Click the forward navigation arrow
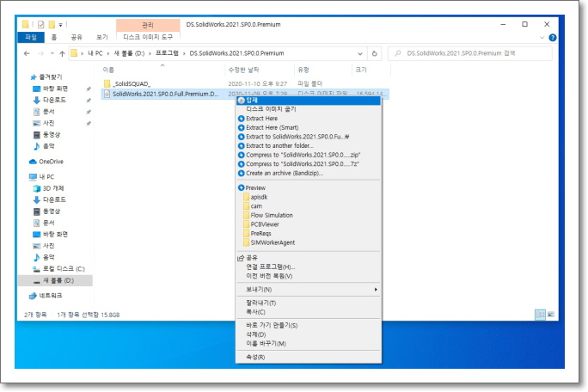This screenshot has width=588, height=392. [x=40, y=53]
